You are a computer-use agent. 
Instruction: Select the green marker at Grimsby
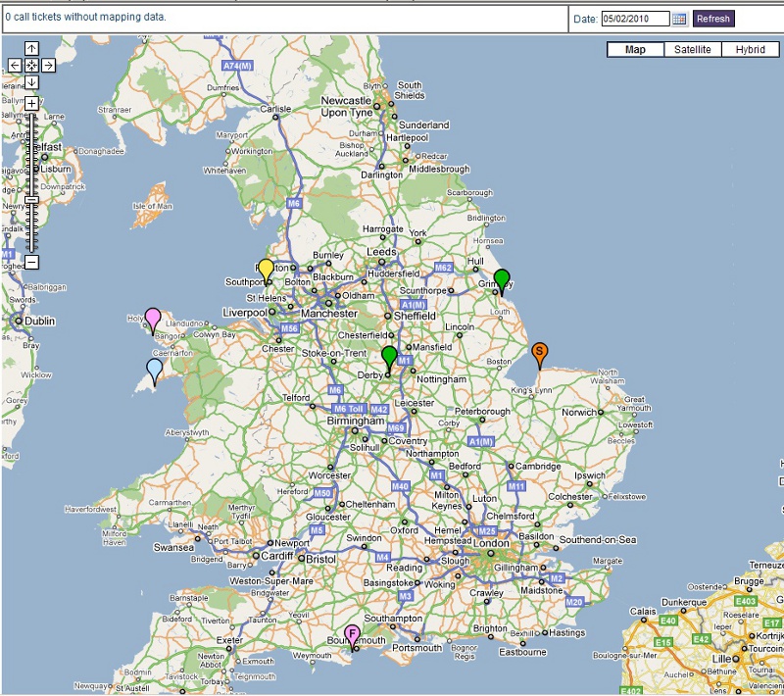click(x=502, y=281)
